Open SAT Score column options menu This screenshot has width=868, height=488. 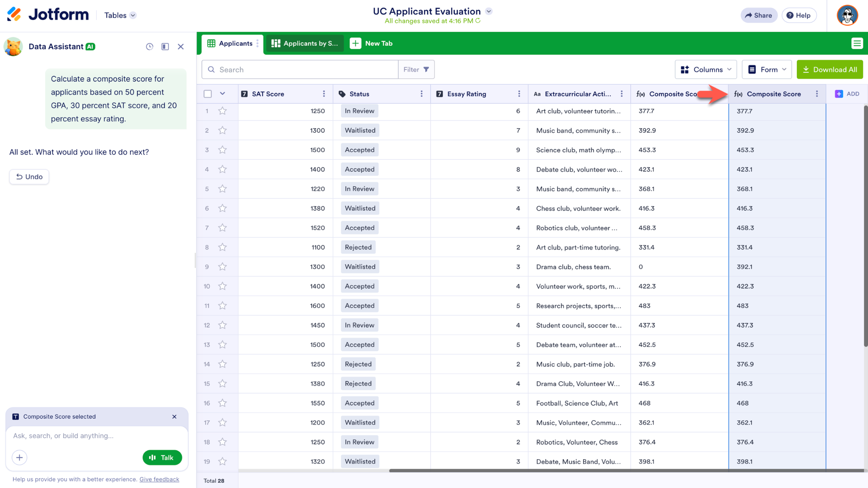click(324, 94)
